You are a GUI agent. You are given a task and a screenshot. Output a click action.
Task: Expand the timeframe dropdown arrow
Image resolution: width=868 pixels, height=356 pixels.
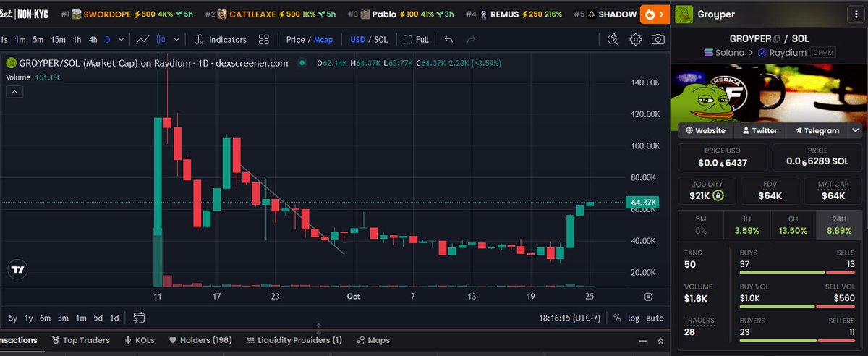[x=121, y=40]
